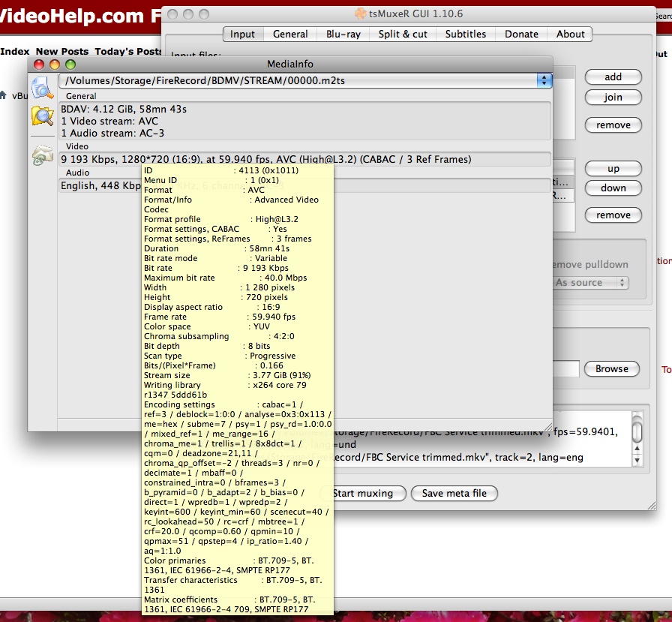Click the MediaInfo window title bar text
Image resolution: width=672 pixels, height=622 pixels.
click(x=290, y=65)
